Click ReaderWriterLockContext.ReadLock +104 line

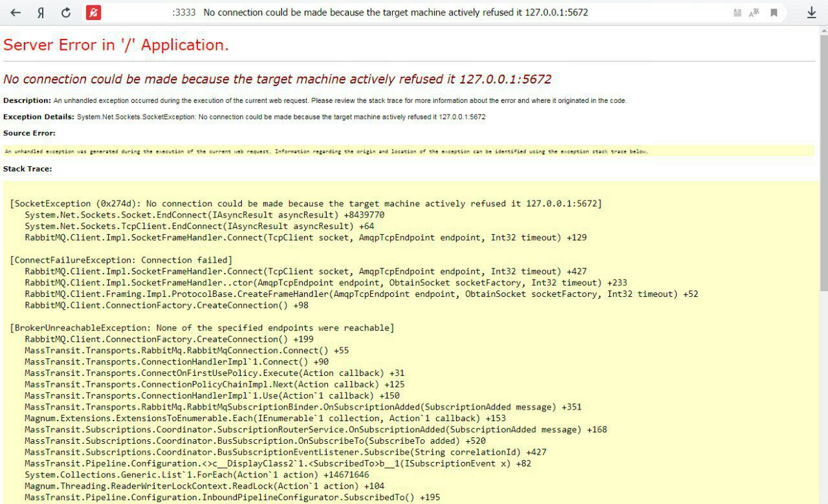click(x=204, y=486)
